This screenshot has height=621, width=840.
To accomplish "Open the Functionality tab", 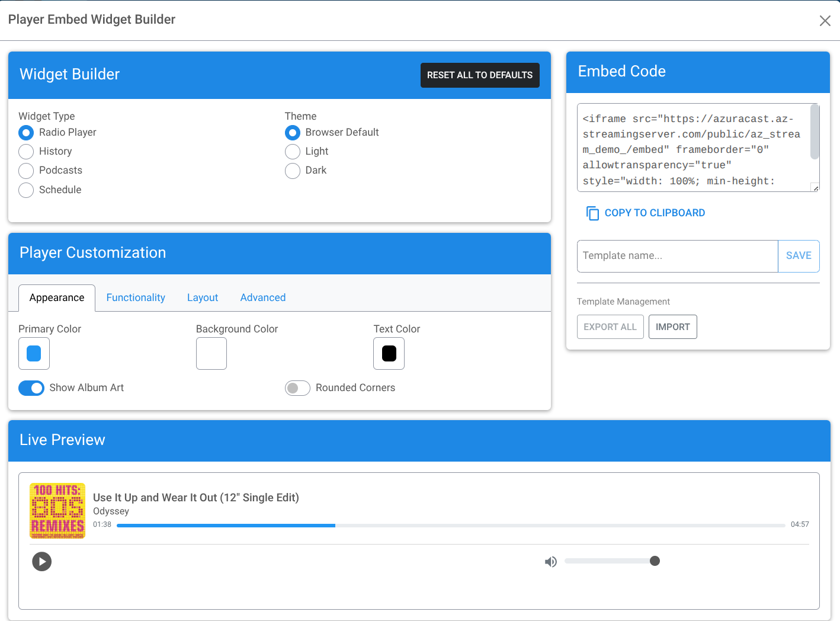I will 136,297.
